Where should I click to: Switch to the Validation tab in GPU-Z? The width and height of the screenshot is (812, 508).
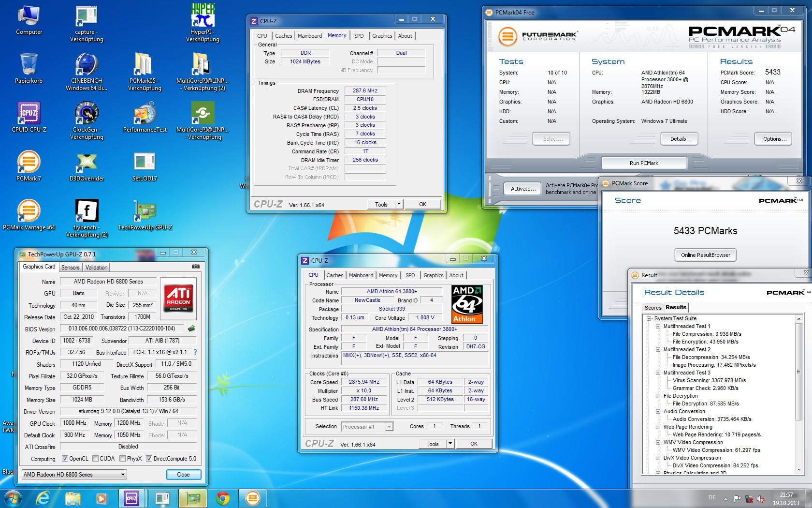pos(97,268)
